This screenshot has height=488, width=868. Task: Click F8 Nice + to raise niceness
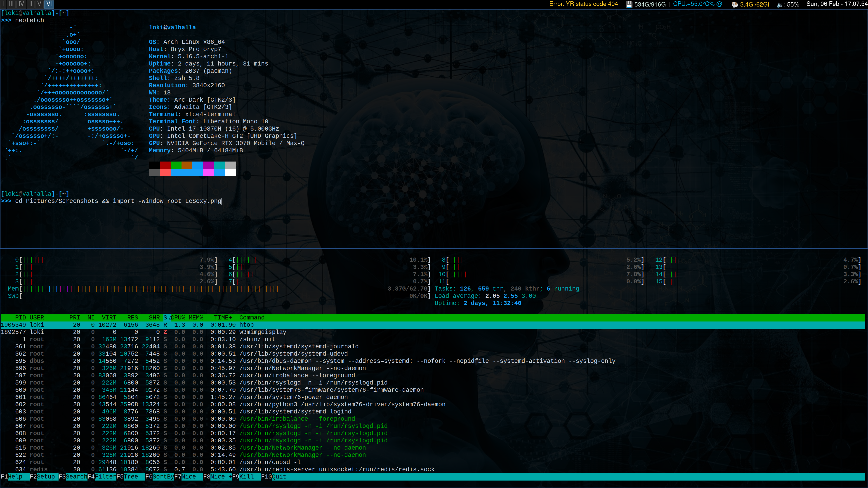click(218, 476)
